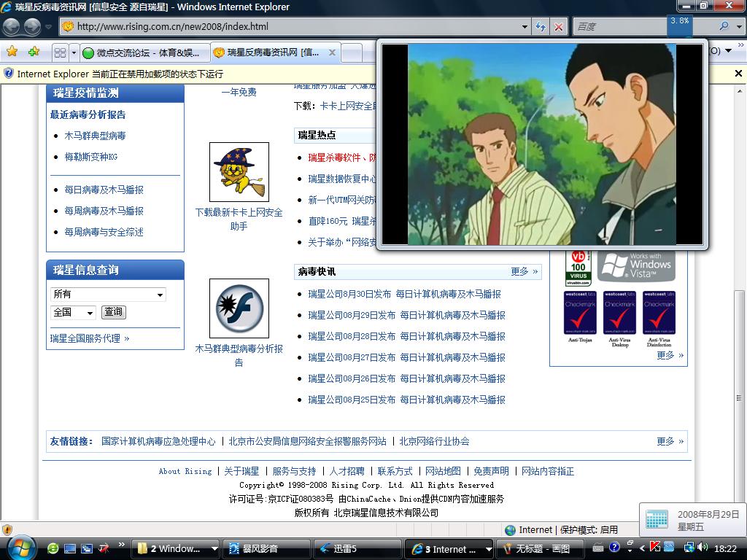Image resolution: width=747 pixels, height=560 pixels.
Task: Click the volume speaker tray icon
Action: click(x=703, y=548)
